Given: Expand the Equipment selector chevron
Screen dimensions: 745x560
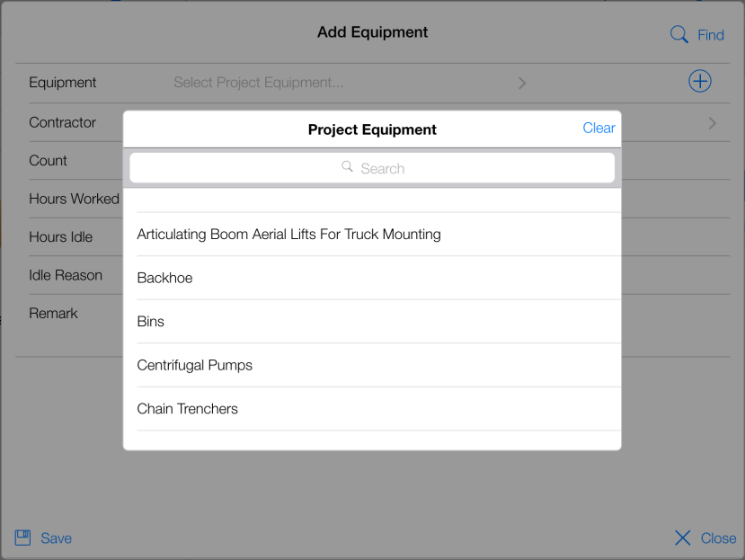Looking at the screenshot, I should 522,84.
